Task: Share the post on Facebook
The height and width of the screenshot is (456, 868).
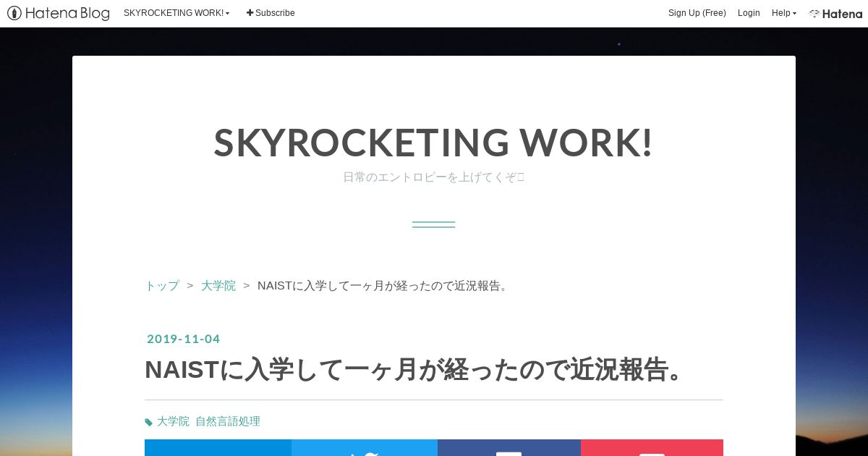Action: click(509, 448)
